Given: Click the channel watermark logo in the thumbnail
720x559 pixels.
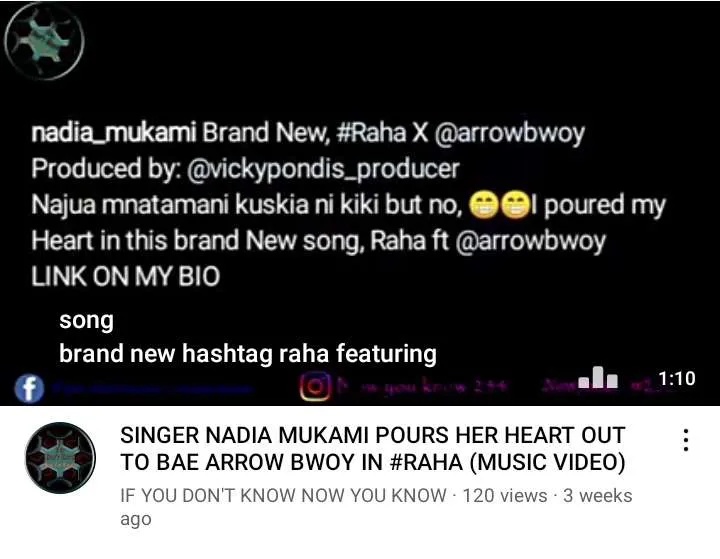Looking at the screenshot, I should coord(44,41).
